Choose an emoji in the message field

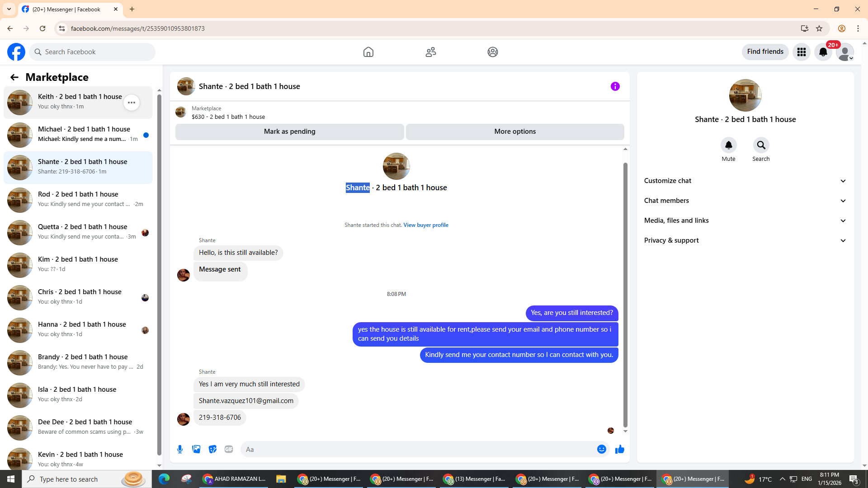click(x=601, y=449)
